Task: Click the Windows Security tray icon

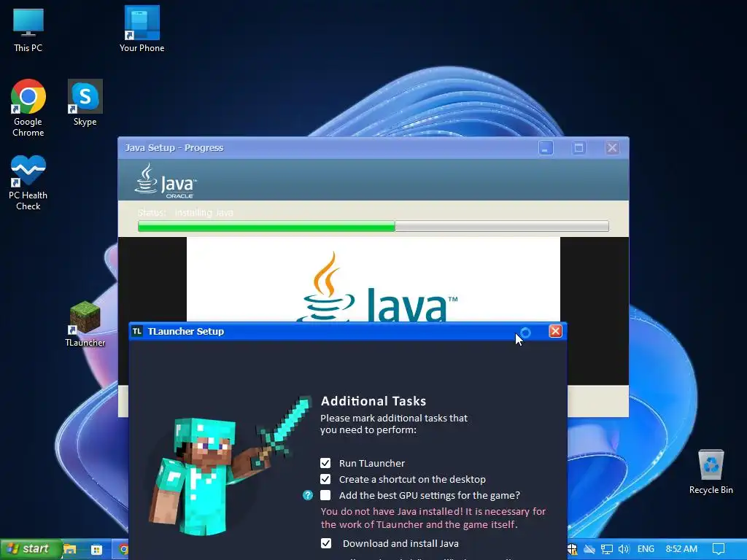Action: point(572,549)
